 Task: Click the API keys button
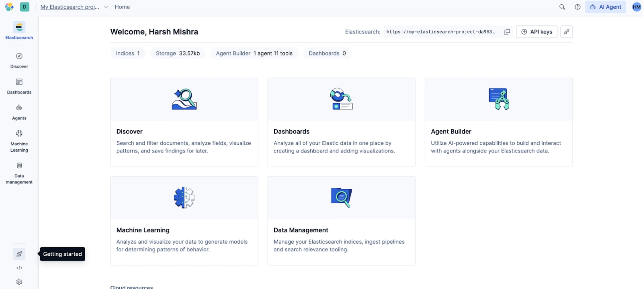536,32
